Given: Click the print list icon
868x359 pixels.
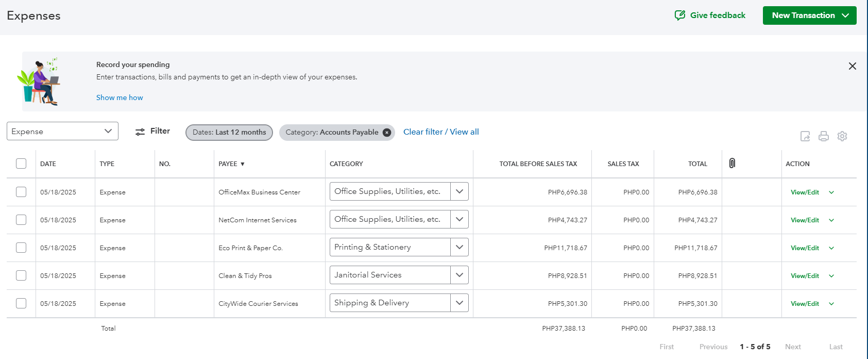Looking at the screenshot, I should coord(824,136).
